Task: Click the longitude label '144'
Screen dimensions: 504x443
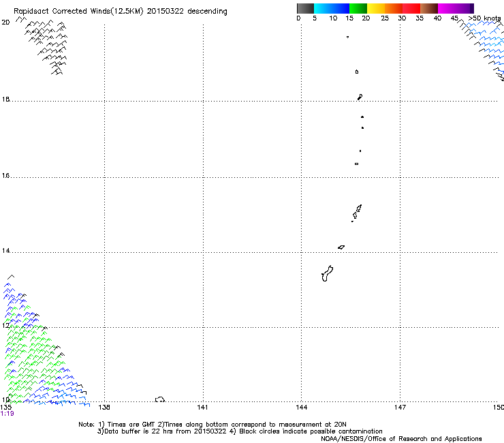Action: [x=302, y=408]
